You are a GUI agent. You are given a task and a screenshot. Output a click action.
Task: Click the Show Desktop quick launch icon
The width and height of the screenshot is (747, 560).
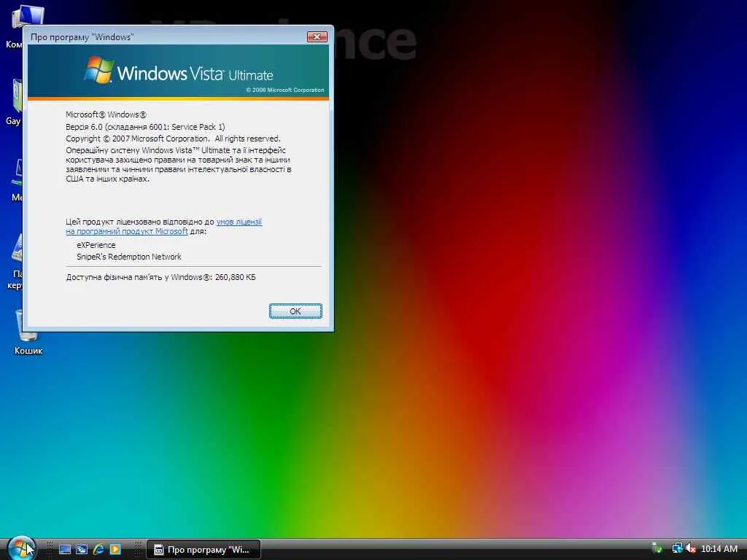65,549
